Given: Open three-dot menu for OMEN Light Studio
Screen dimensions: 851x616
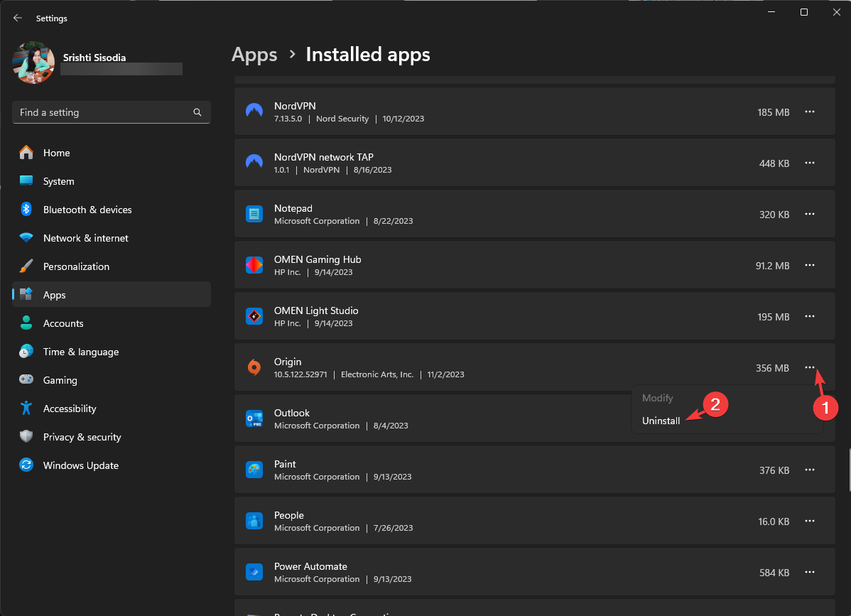Looking at the screenshot, I should pos(809,316).
